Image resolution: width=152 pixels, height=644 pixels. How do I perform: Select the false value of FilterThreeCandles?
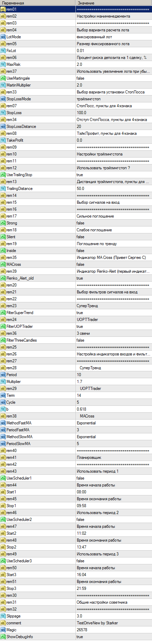[x=80, y=340]
